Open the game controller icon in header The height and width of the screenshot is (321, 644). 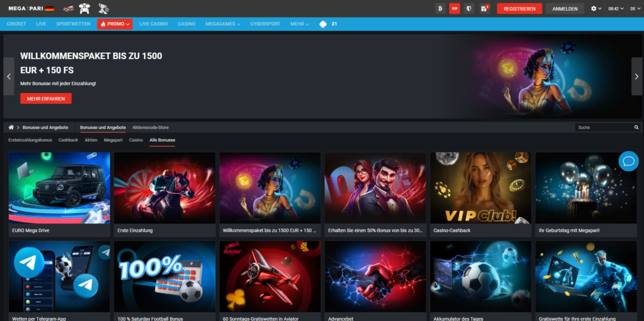click(84, 8)
